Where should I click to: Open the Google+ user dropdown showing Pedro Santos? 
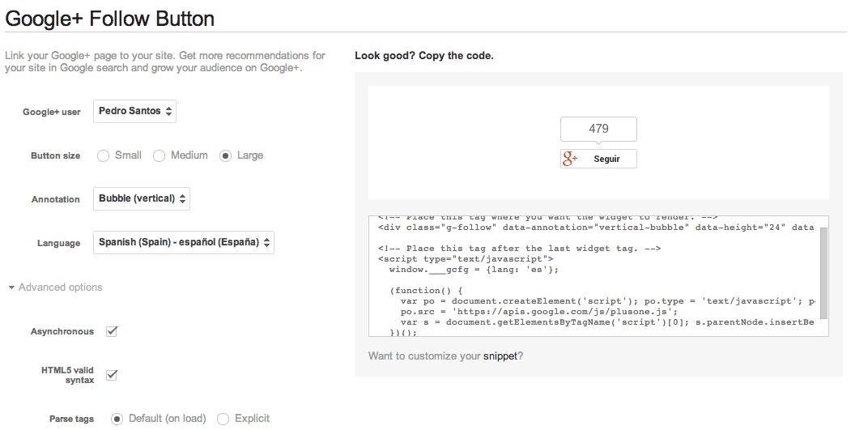[134, 111]
